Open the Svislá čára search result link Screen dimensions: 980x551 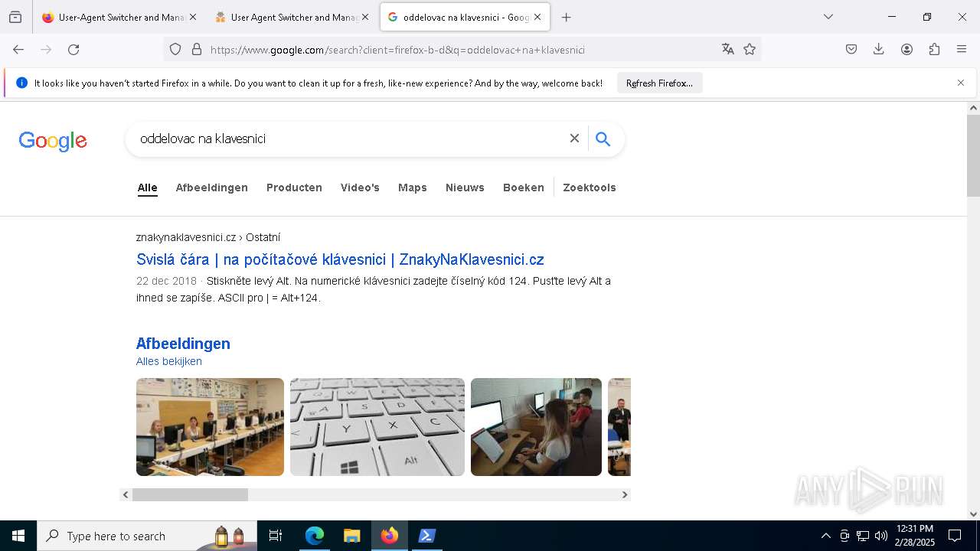coord(340,259)
